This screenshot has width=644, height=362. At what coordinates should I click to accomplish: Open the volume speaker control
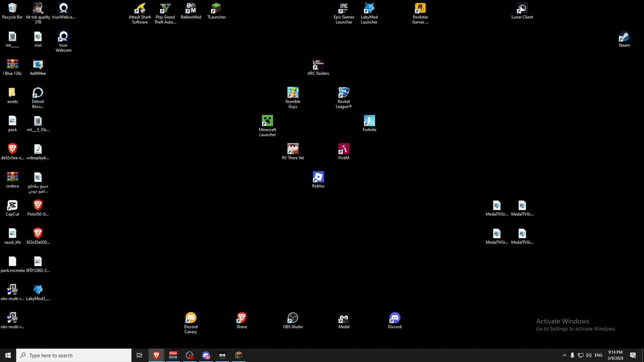pyautogui.click(x=588, y=355)
